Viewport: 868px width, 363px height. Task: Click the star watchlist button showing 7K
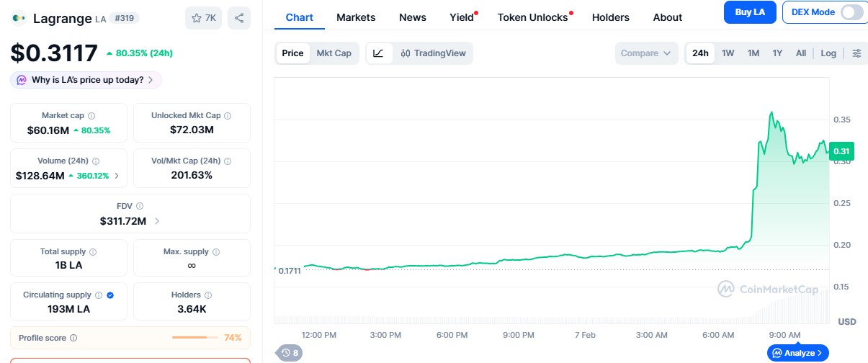(x=203, y=18)
